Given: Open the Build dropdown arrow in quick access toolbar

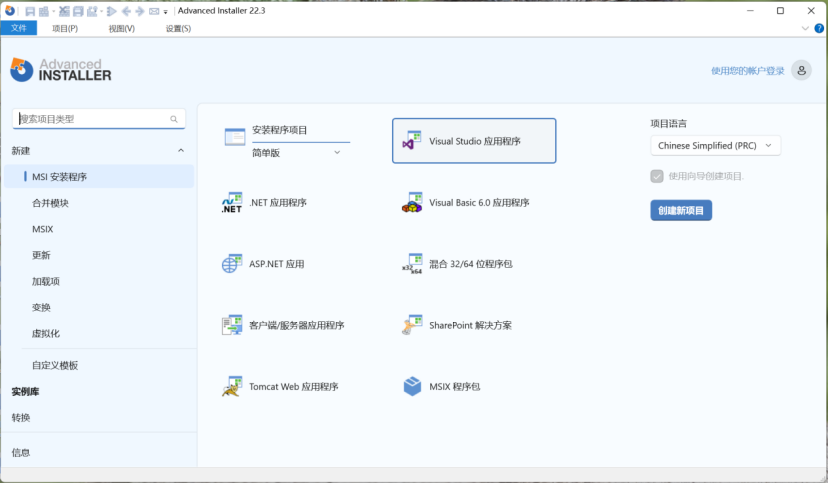Looking at the screenshot, I should (x=53, y=11).
